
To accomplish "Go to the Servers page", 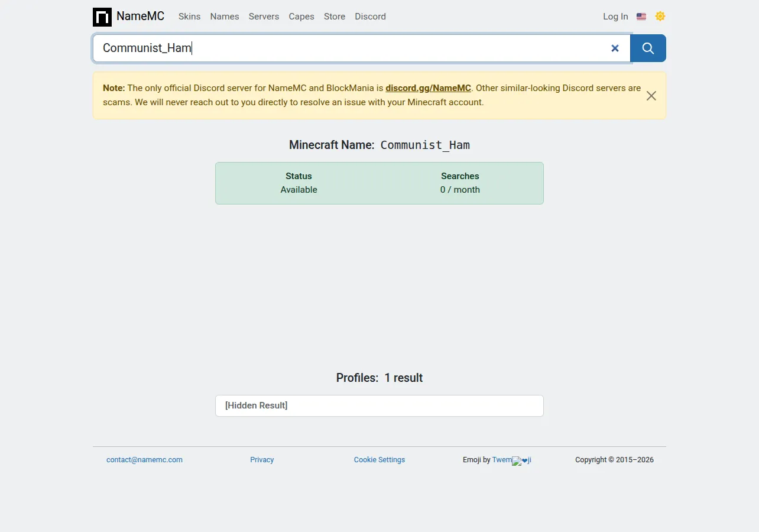I will tap(264, 17).
